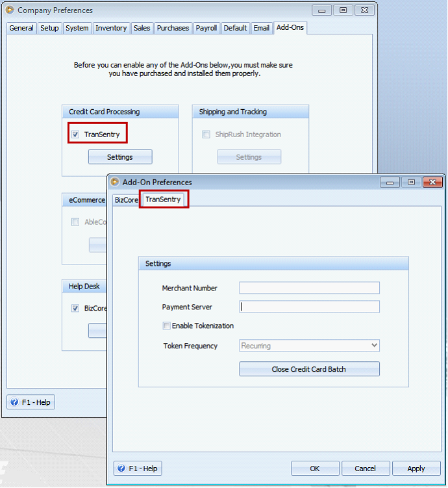448x488 pixels.
Task: Click F1 - Help in Company Preferences
Action: click(x=31, y=402)
